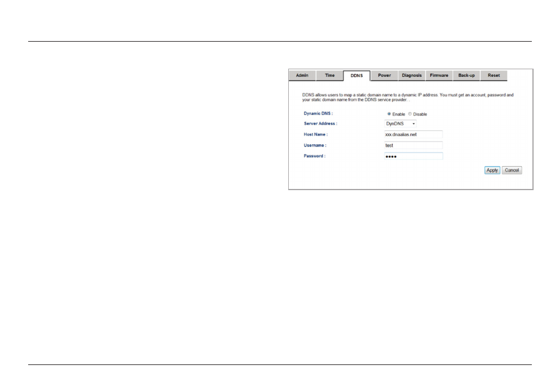Focus the Password input field
The width and height of the screenshot is (560, 392).
point(414,156)
